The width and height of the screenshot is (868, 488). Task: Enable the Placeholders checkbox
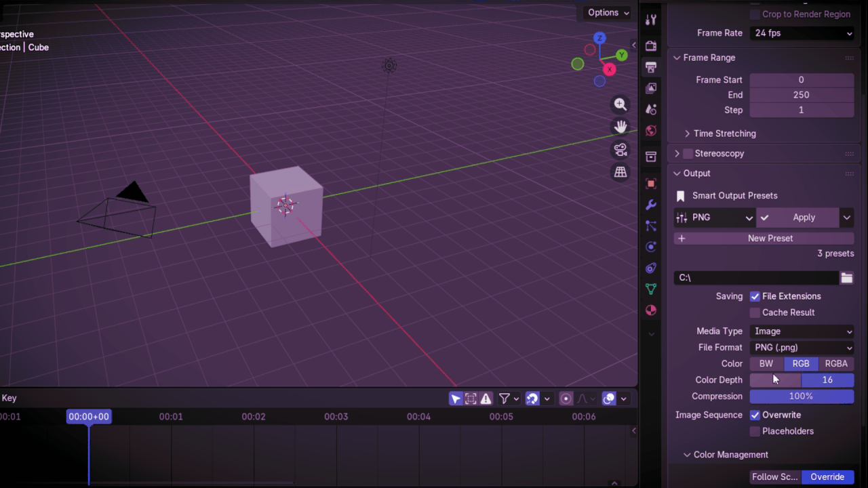pyautogui.click(x=755, y=431)
